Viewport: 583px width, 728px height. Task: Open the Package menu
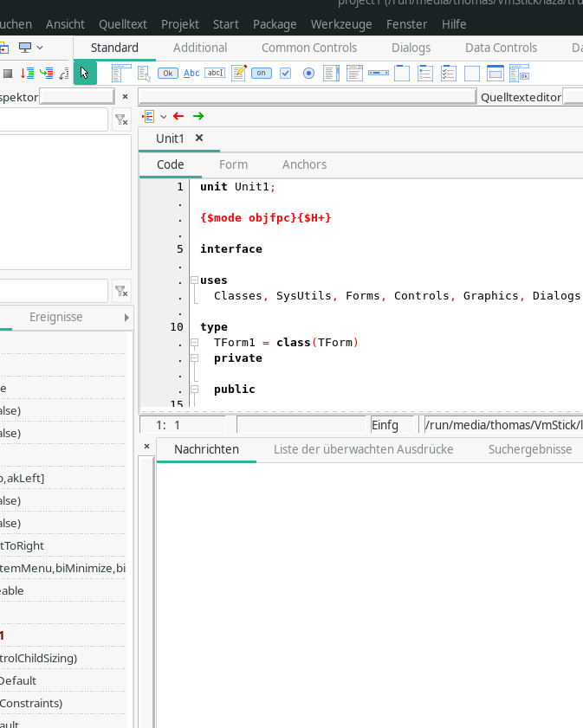[x=275, y=24]
